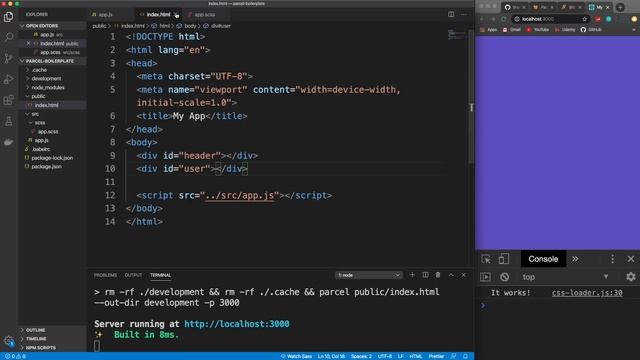Open the notifications bell in status bar
This screenshot has width=640, height=360.
(465, 356)
